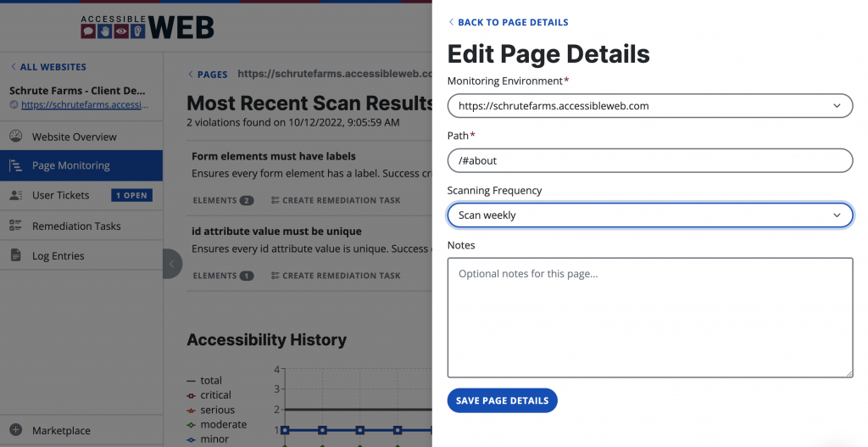This screenshot has width=868, height=447.
Task: Click the Path input field
Action: 650,160
